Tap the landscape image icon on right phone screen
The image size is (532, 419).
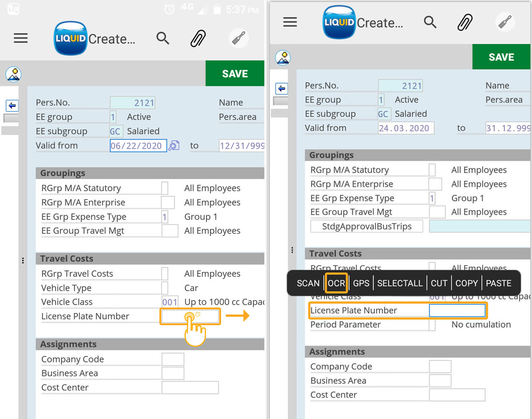click(x=282, y=58)
